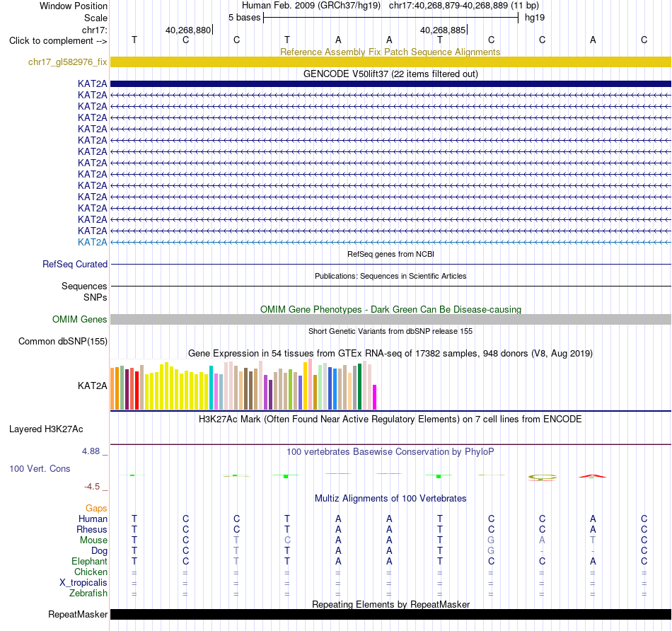
Task: Click the chr17_gl582976_fix track label
Action: point(67,62)
